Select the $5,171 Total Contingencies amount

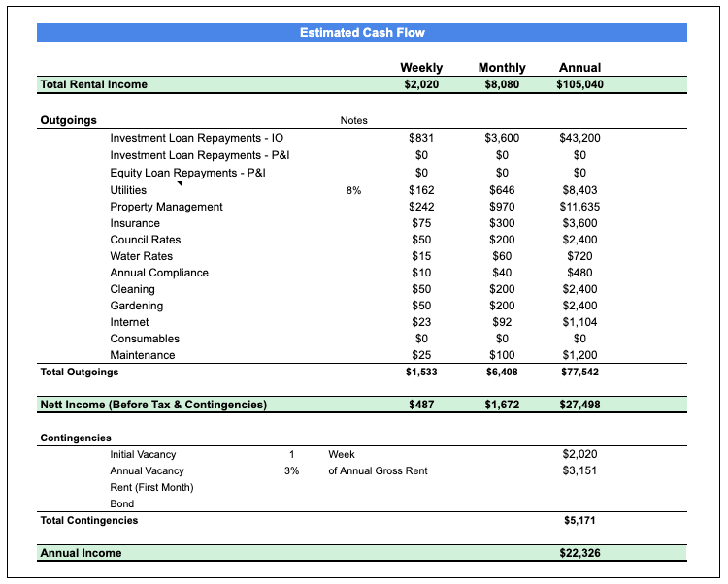point(579,520)
